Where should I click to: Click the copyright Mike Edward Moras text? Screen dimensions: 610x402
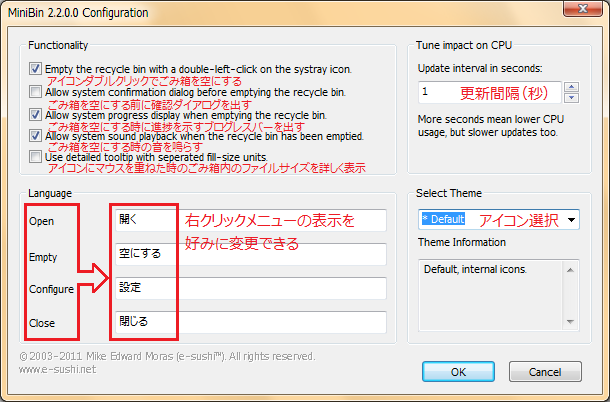point(167,356)
